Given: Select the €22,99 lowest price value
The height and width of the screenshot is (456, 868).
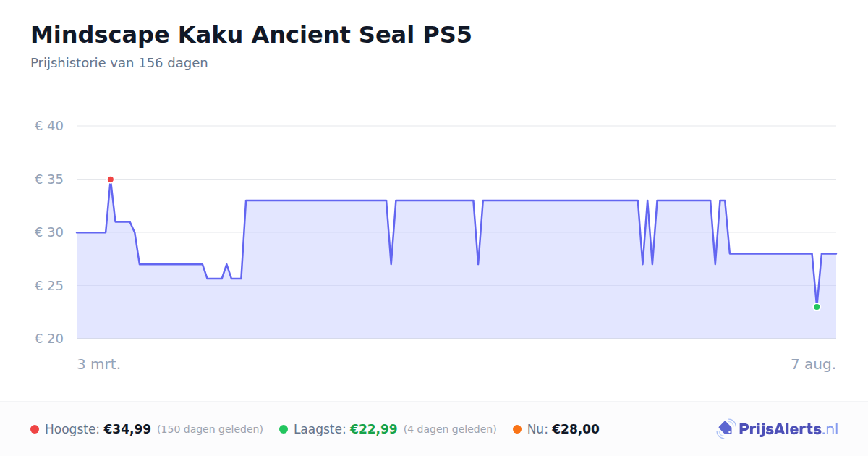Looking at the screenshot, I should (374, 429).
